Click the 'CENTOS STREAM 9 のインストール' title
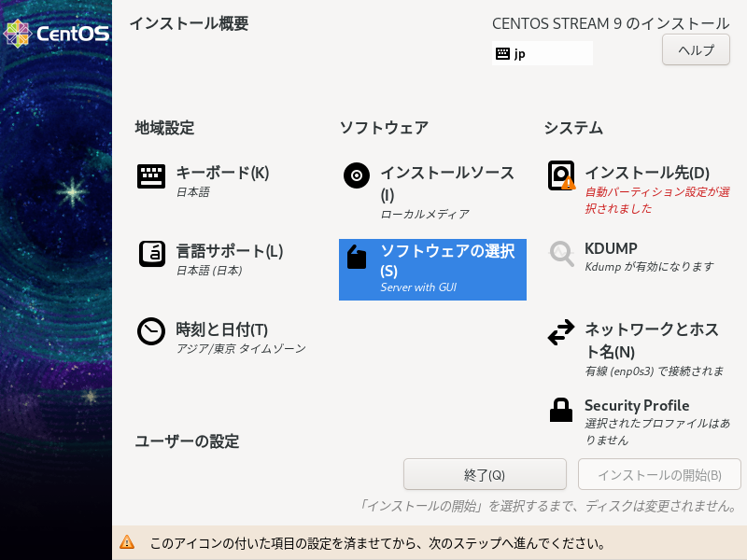The height and width of the screenshot is (560, 747). 611,23
